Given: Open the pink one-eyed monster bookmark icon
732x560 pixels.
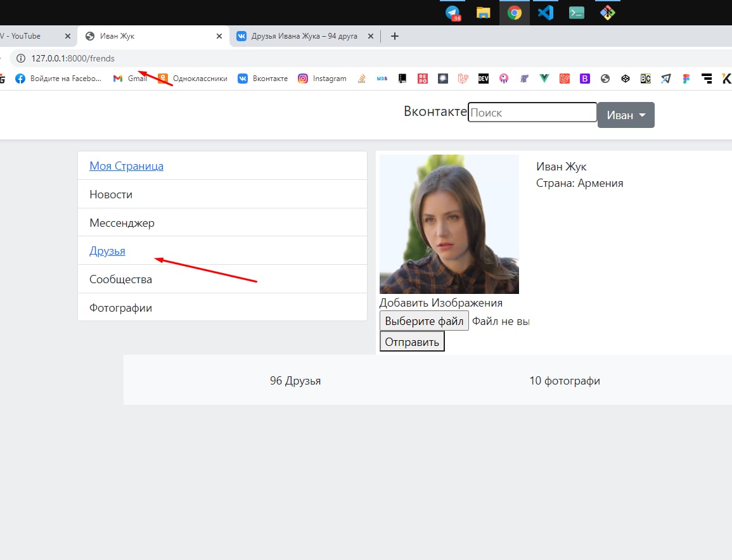Looking at the screenshot, I should coord(504,79).
